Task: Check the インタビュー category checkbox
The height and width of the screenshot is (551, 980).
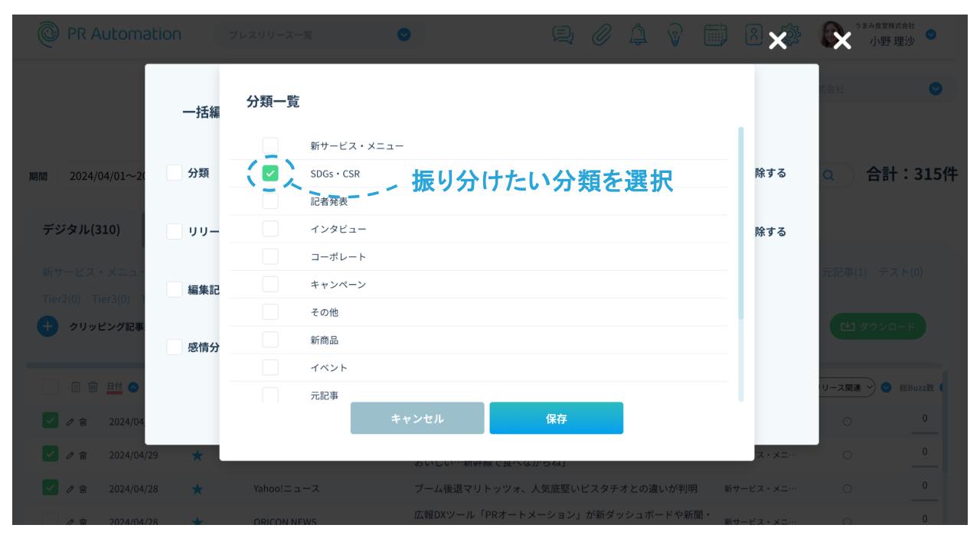Action: pos(270,229)
